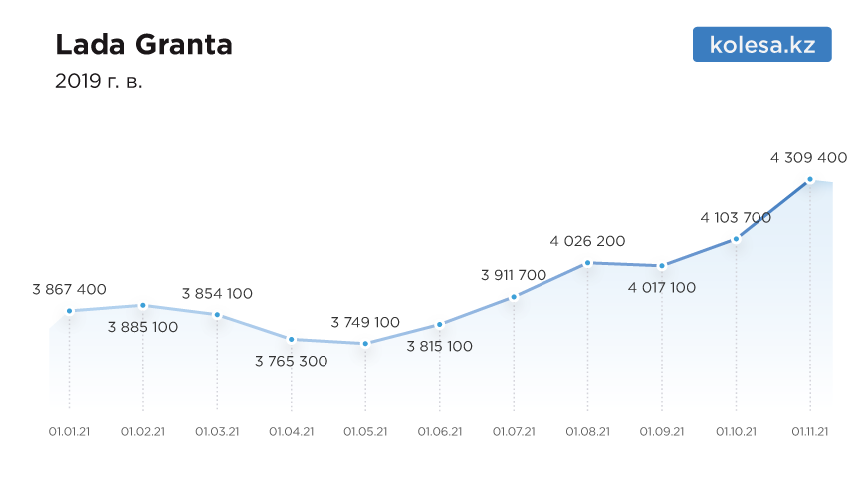Select the peak data point 4 309 400
This screenshot has height=489, width=868.
coord(810,179)
